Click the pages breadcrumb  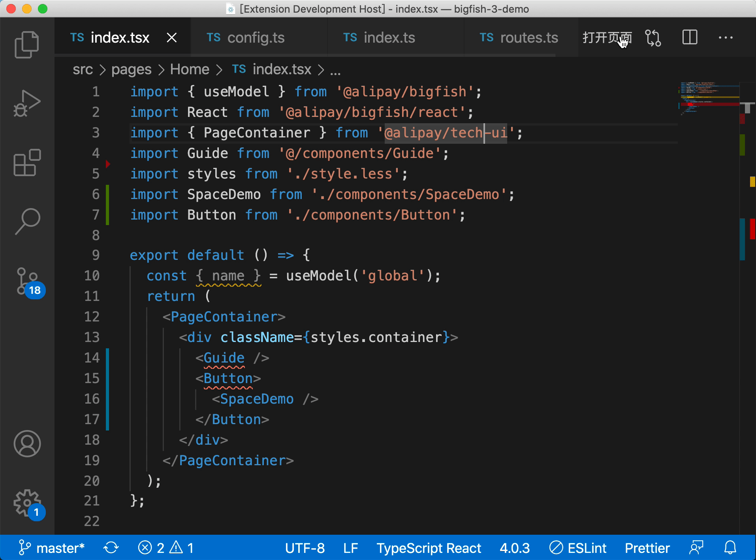click(131, 70)
